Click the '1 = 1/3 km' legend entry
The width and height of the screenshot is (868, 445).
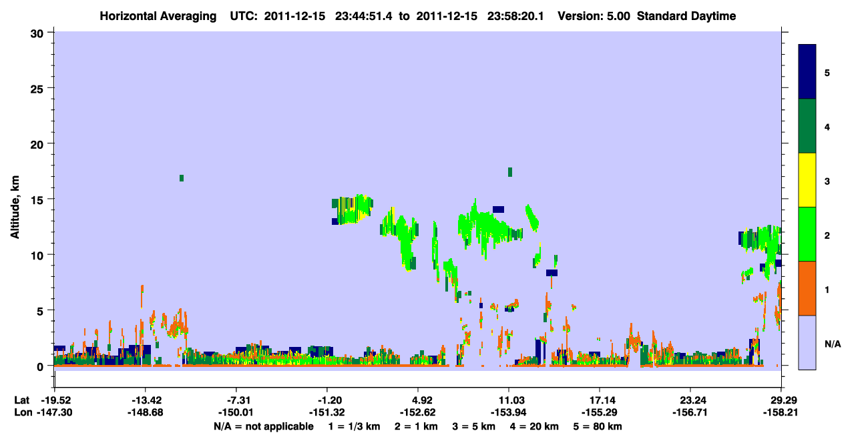pyautogui.click(x=353, y=426)
